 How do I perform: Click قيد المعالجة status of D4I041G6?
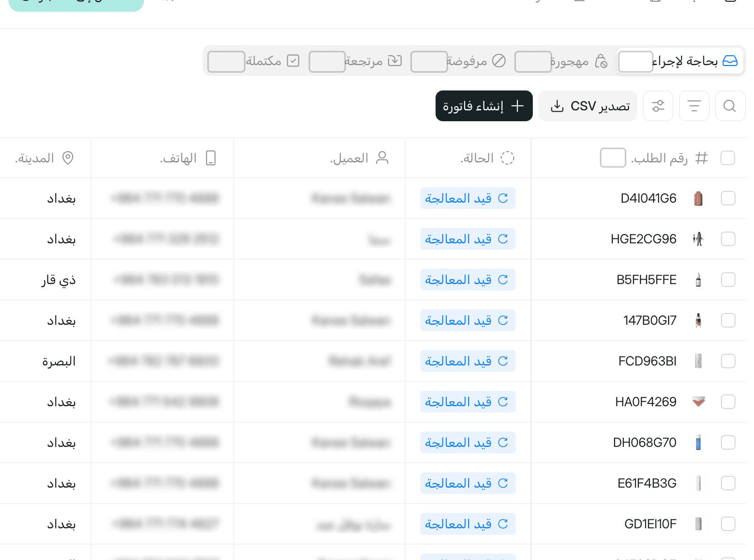pyautogui.click(x=468, y=198)
